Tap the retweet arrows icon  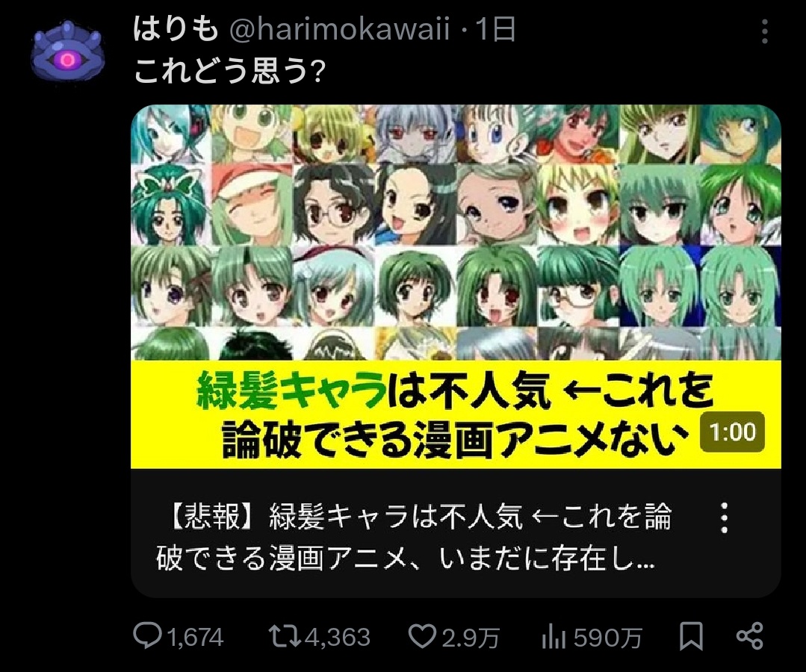[285, 636]
